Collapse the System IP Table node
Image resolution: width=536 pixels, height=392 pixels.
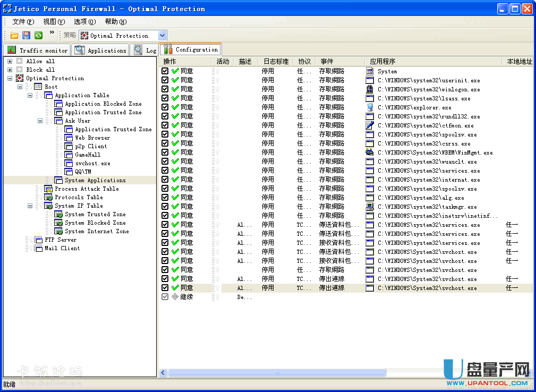(x=30, y=206)
